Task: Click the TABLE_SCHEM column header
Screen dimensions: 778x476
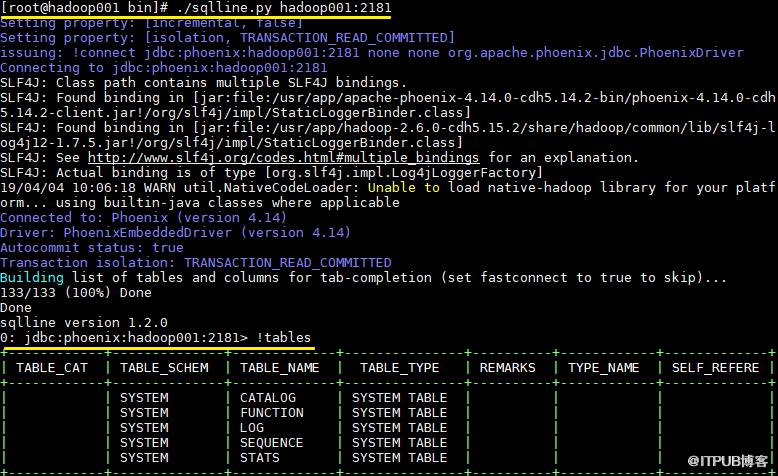Action: [x=164, y=368]
